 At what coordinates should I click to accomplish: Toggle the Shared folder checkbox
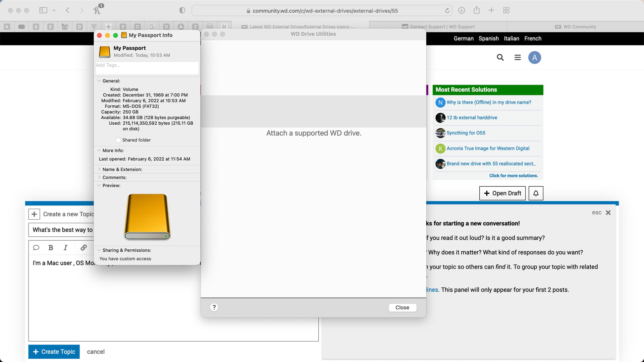pyautogui.click(x=118, y=140)
